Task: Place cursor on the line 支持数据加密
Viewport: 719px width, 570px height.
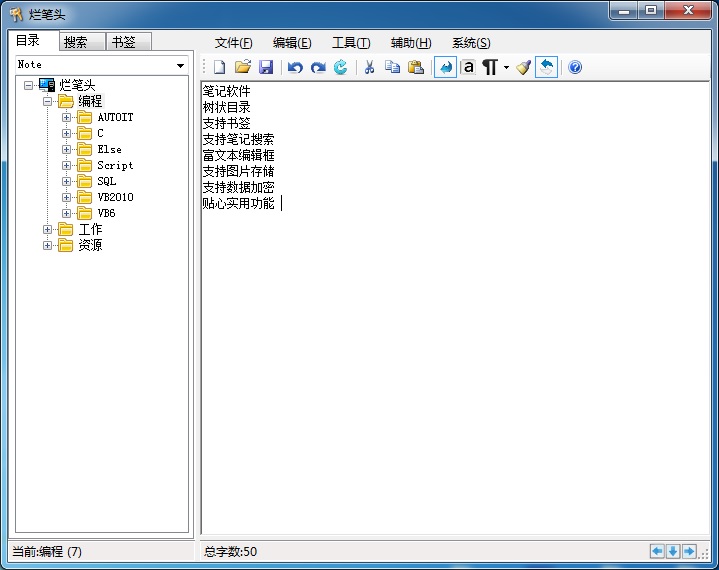Action: pyautogui.click(x=238, y=187)
